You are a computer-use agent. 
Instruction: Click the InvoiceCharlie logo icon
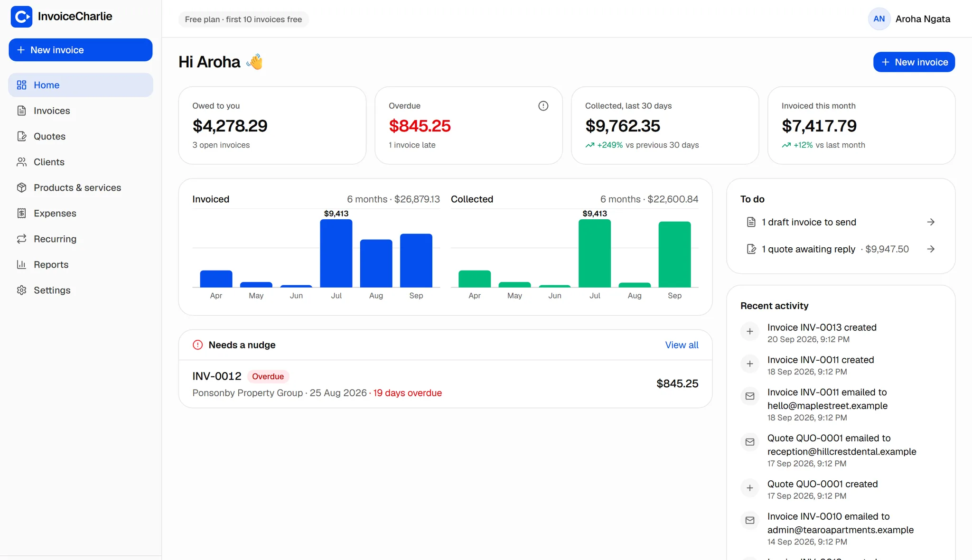(x=21, y=17)
